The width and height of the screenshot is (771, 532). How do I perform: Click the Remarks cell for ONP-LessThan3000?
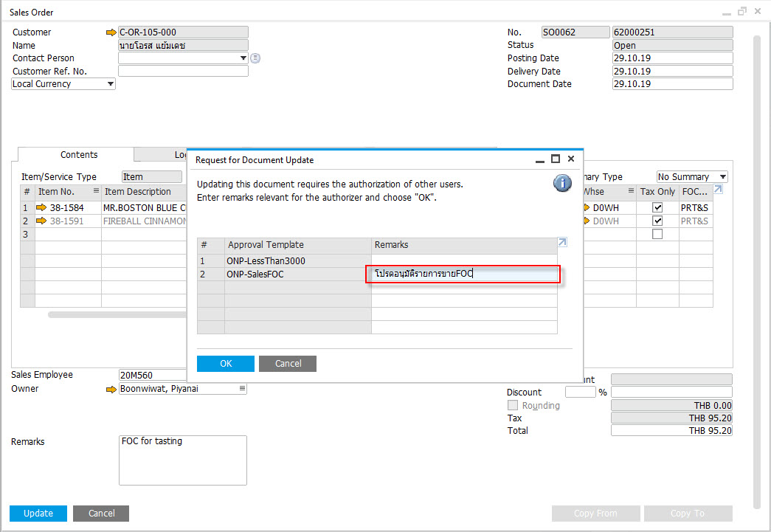(x=464, y=260)
